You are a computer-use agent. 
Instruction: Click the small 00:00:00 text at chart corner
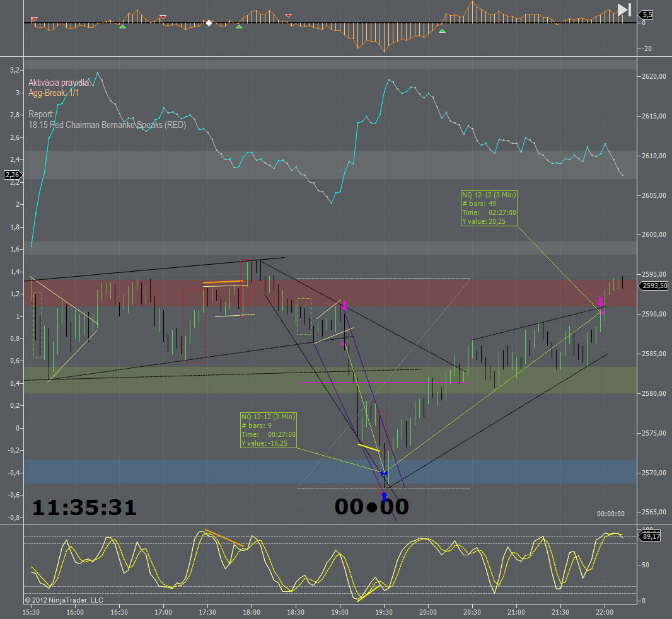coord(611,514)
